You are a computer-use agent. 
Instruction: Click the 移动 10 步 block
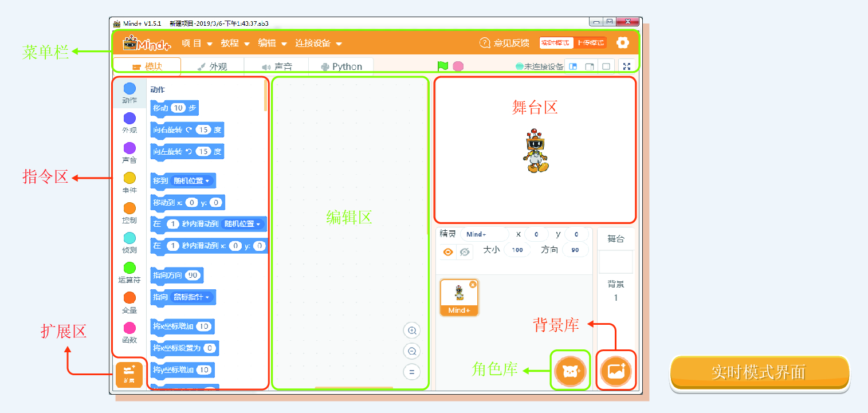point(175,108)
